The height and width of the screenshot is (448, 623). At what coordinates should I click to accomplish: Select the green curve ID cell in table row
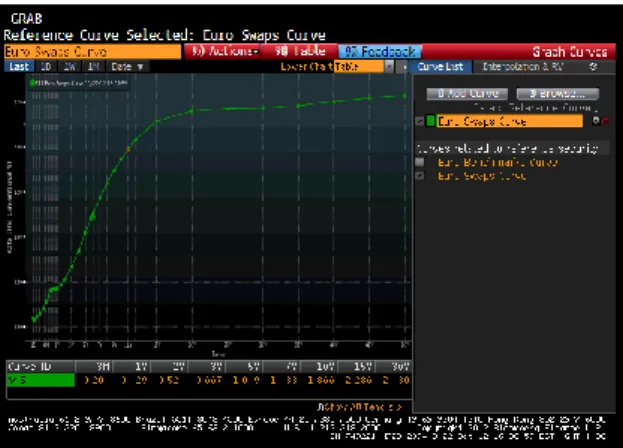coord(41,380)
